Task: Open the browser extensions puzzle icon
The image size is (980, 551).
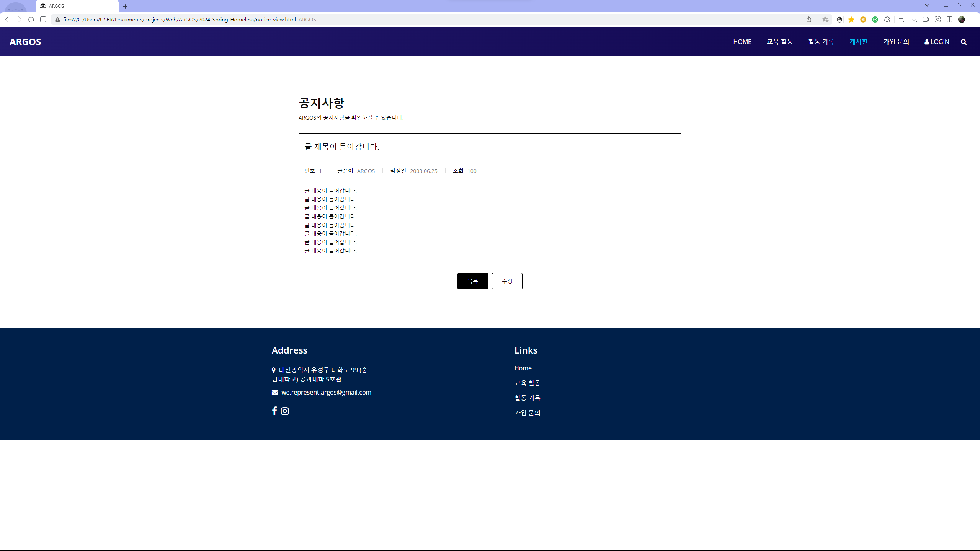Action: pos(887,20)
